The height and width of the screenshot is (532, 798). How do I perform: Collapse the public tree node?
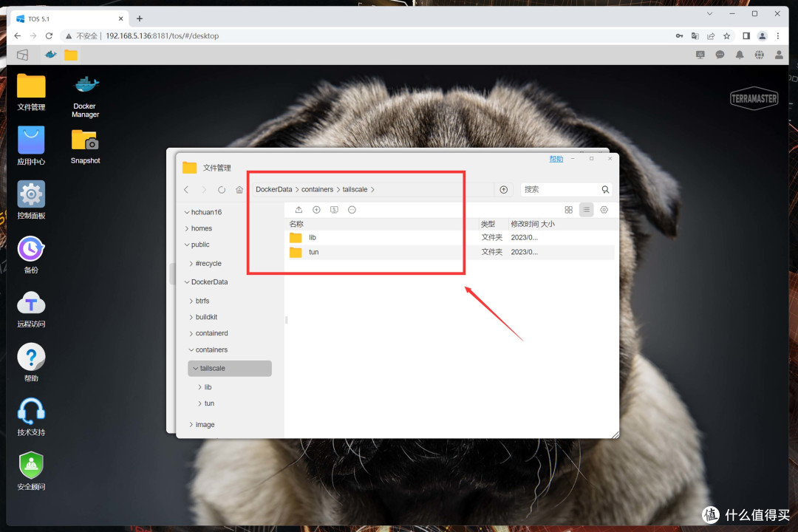[187, 245]
